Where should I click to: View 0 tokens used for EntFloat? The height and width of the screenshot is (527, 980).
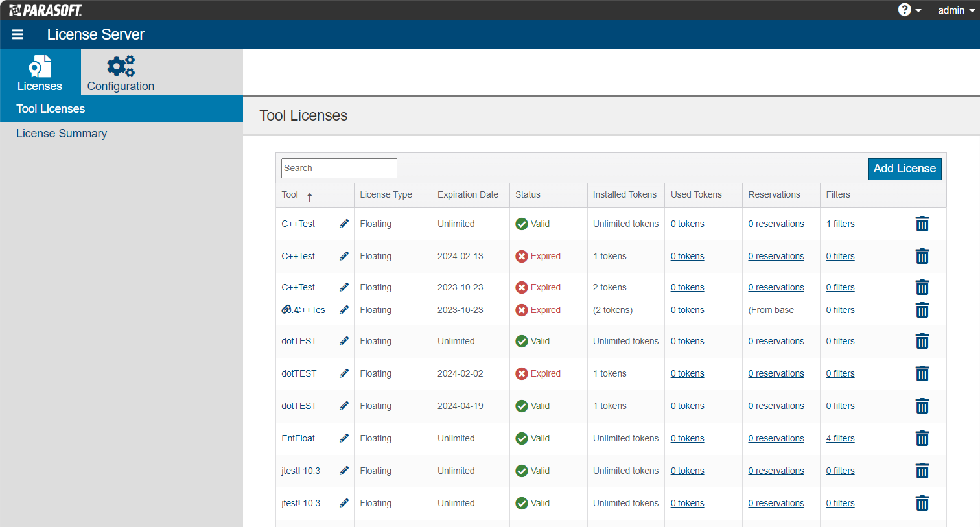(687, 438)
